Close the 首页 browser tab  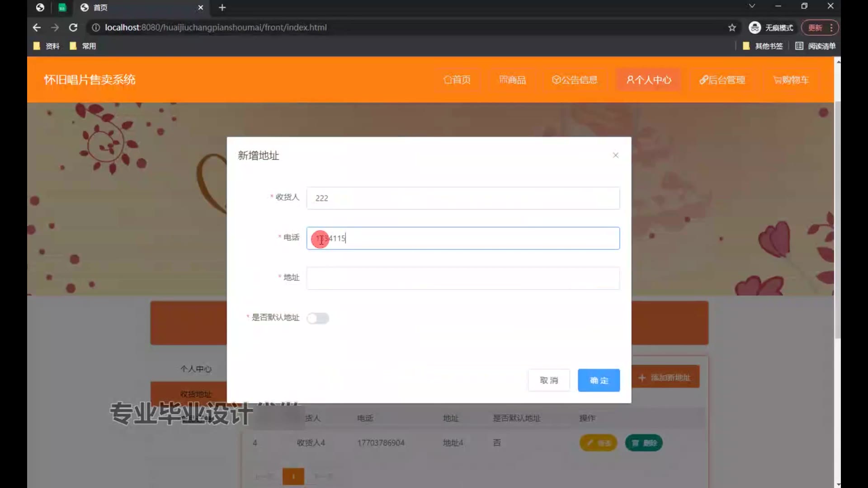point(201,7)
